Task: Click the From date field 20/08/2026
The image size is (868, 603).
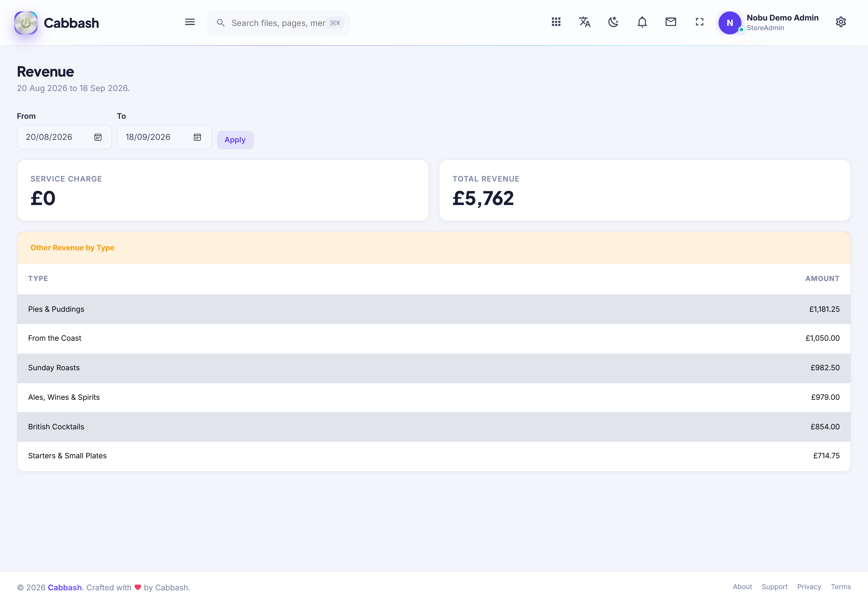Action: point(64,137)
